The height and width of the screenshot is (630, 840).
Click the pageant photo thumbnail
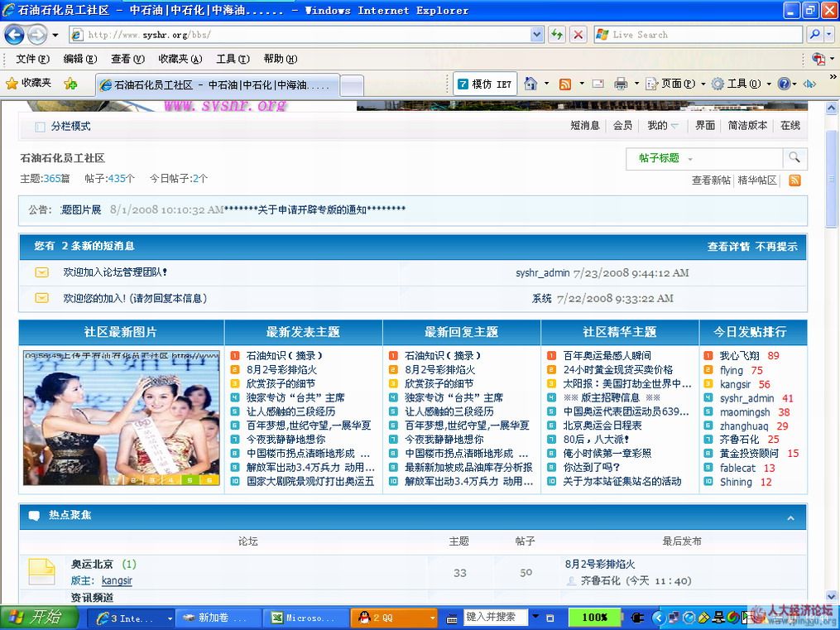122,418
